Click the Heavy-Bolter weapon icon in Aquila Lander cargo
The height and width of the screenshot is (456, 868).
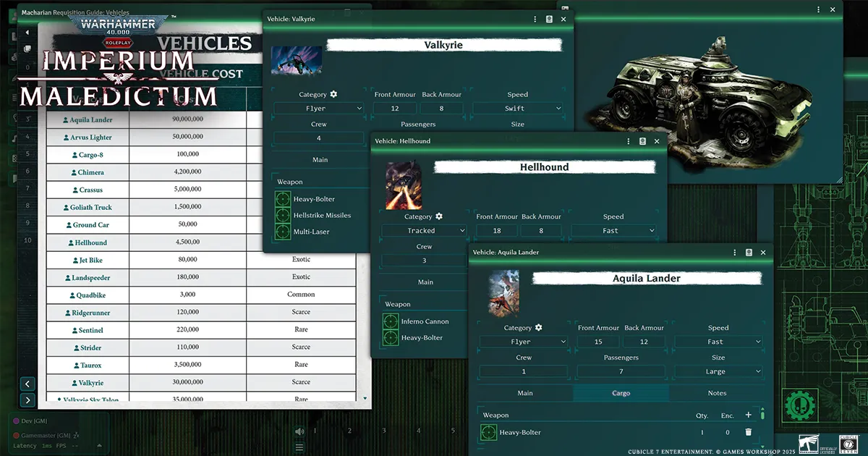[489, 432]
